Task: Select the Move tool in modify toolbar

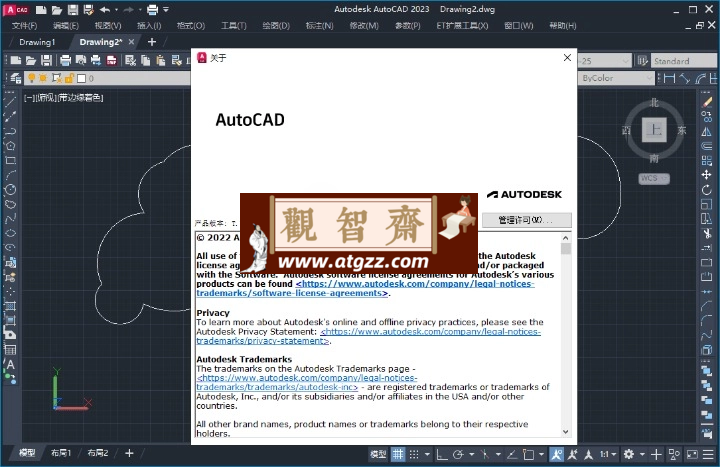Action: tap(707, 175)
